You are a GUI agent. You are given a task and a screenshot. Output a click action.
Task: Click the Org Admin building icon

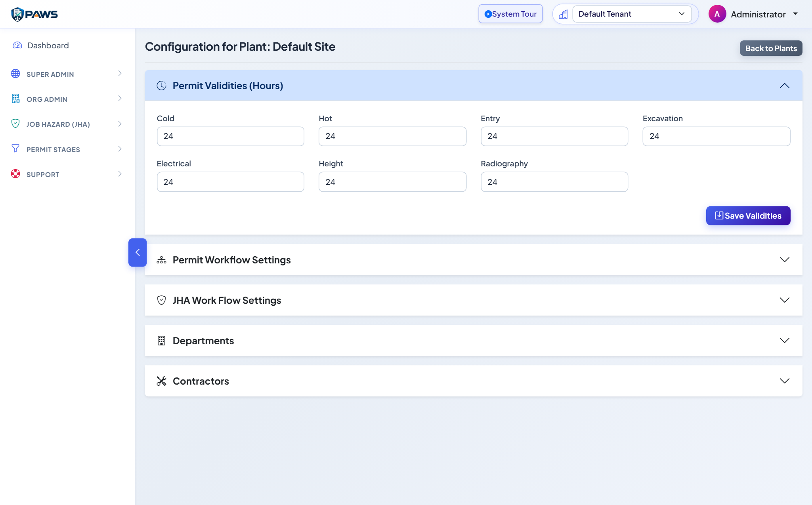pyautogui.click(x=15, y=99)
